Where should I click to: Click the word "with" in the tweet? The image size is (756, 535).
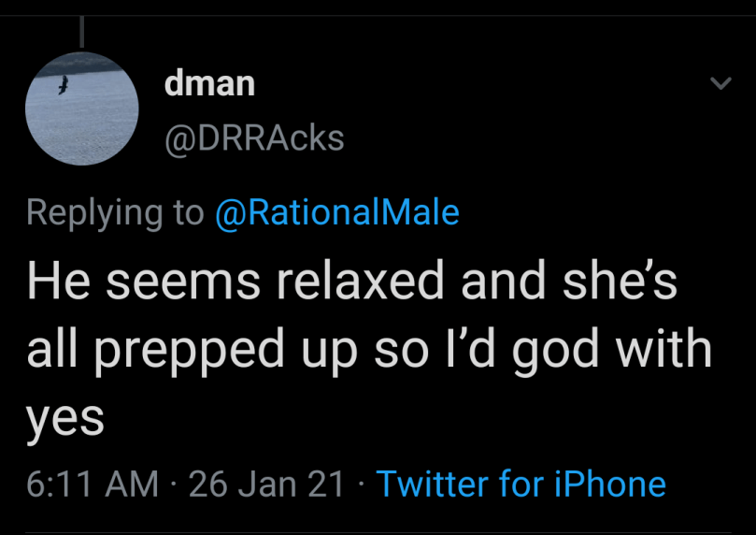click(x=666, y=351)
